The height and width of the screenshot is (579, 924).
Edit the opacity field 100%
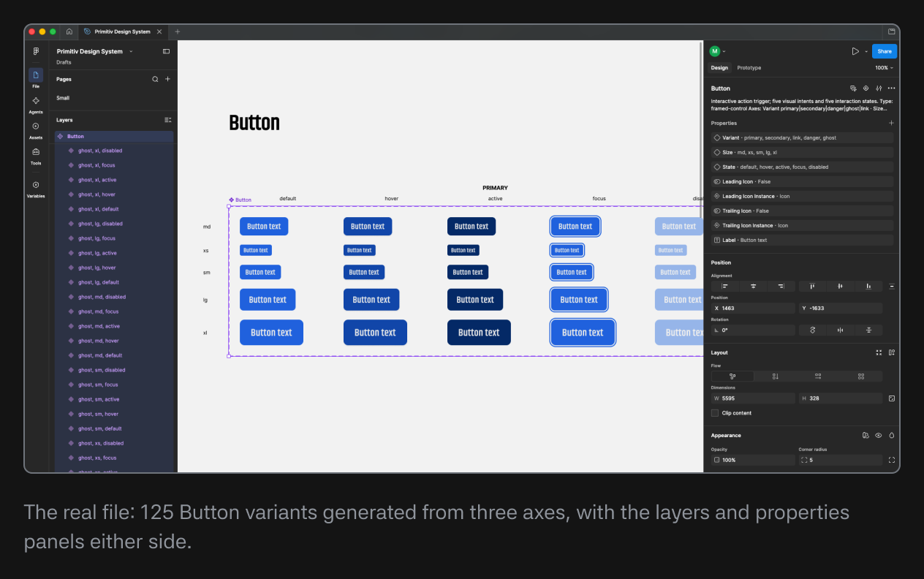(x=753, y=460)
